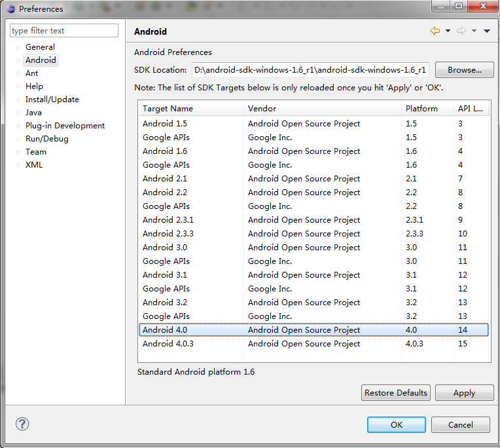Image resolution: width=500 pixels, height=448 pixels.
Task: Click the Eclipse icon in title bar
Action: [x=11, y=9]
